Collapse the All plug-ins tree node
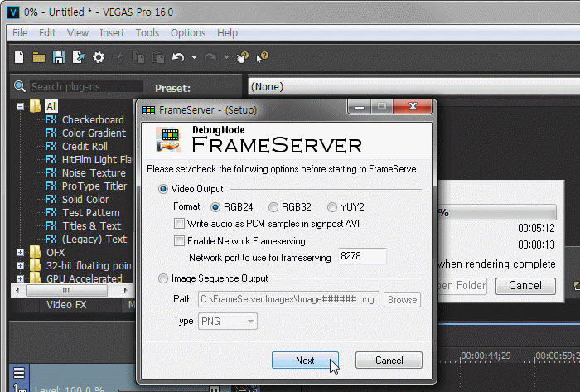The height and width of the screenshot is (392, 580). pos(21,107)
